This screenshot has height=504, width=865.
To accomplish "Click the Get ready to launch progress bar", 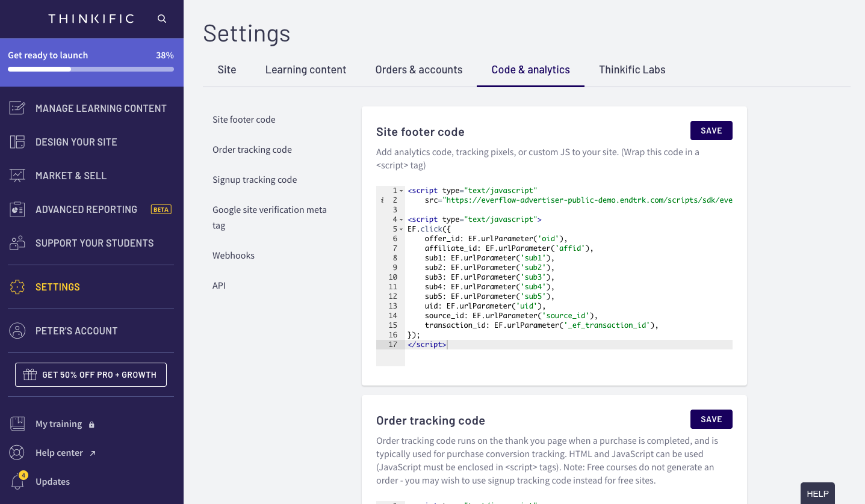I will 91,69.
